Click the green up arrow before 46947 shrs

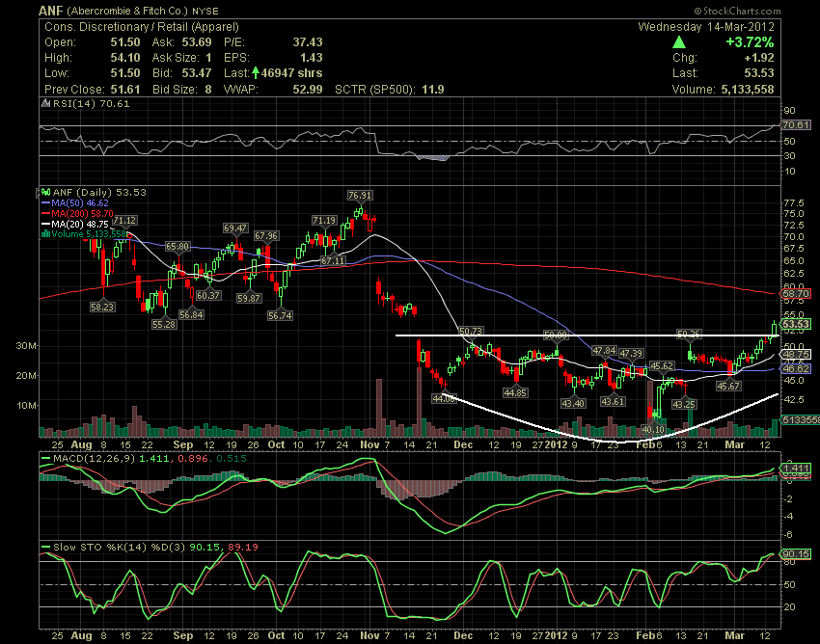(256, 72)
